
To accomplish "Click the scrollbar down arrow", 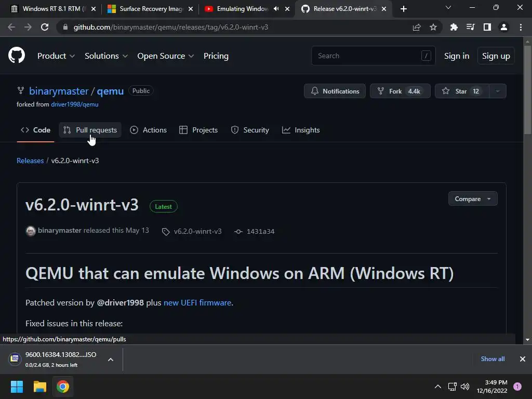I will [x=527, y=340].
